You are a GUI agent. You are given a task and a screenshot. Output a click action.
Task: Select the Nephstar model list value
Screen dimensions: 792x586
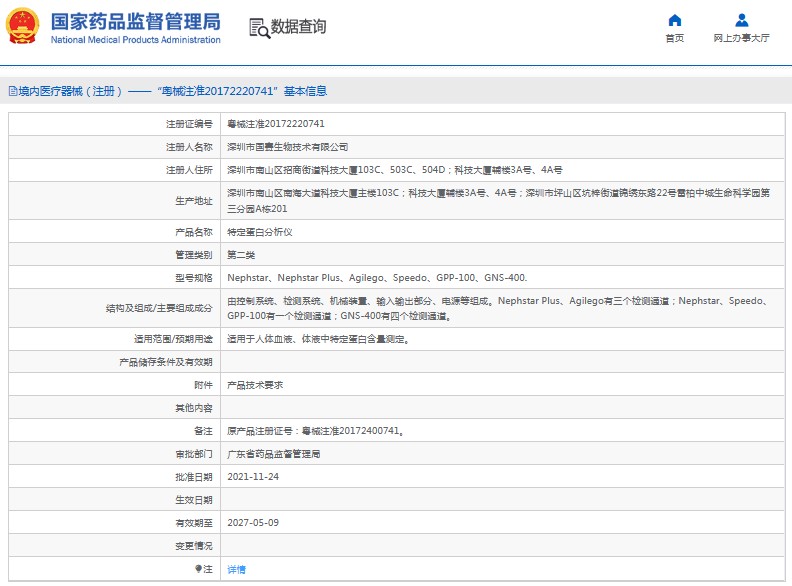377,278
